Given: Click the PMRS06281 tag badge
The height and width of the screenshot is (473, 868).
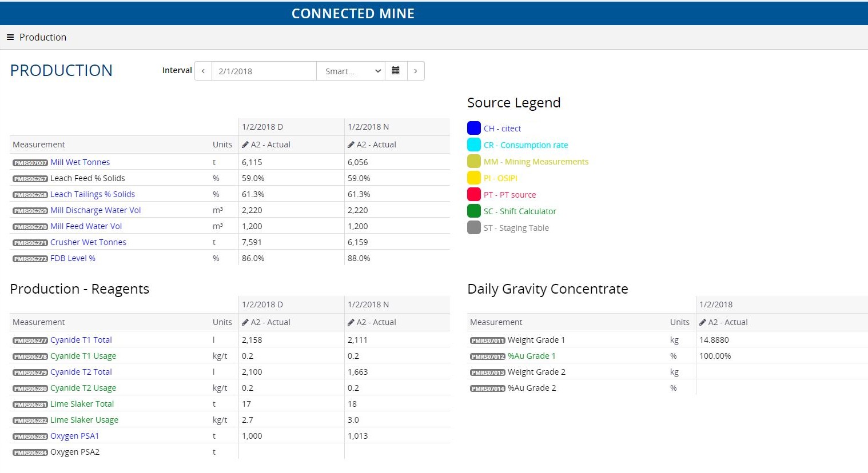Looking at the screenshot, I should [30, 404].
